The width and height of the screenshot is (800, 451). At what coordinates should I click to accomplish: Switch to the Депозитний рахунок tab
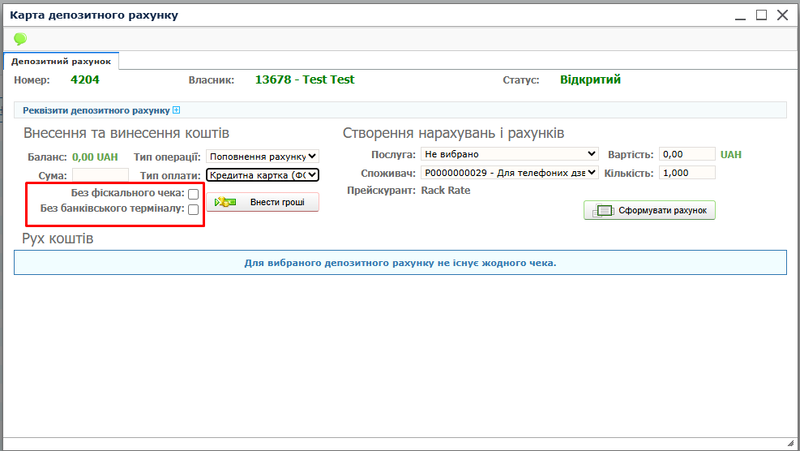click(61, 61)
